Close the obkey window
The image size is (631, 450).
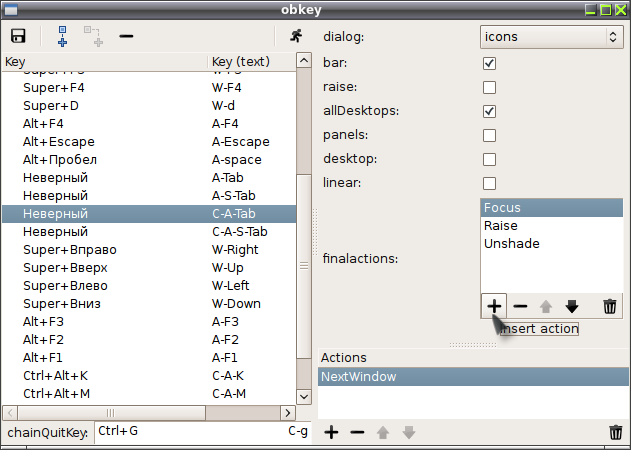pos(621,10)
